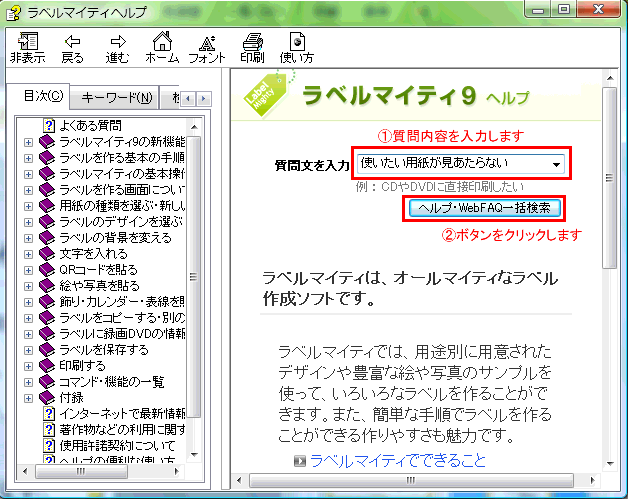This screenshot has height=500, width=628.
Task: Click the book icon for 絵や写真を貼る
Action: pyautogui.click(x=47, y=286)
